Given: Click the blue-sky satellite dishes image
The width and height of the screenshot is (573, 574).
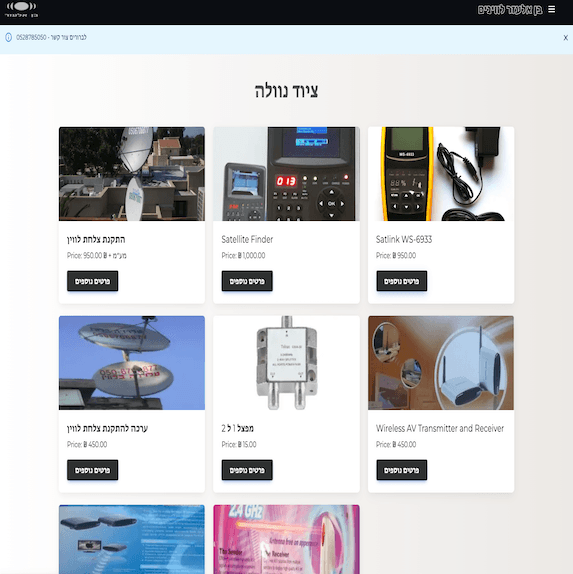Looking at the screenshot, I should pyautogui.click(x=132, y=363).
